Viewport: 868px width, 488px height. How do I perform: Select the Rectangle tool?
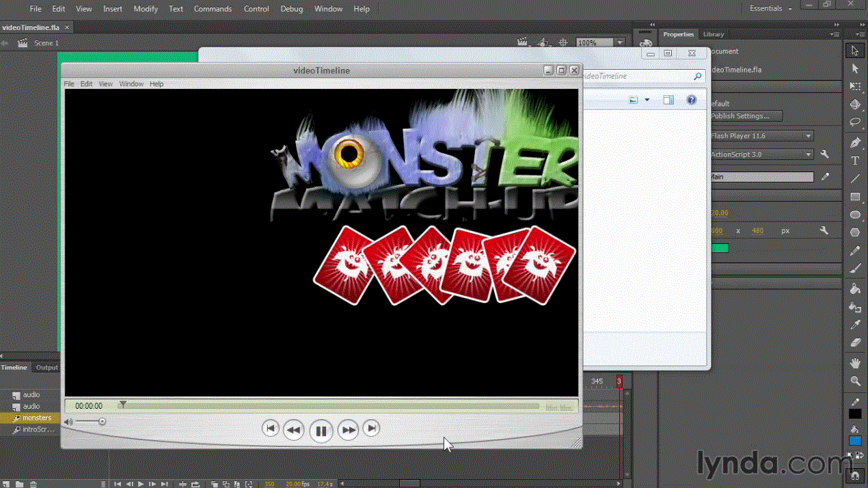[x=855, y=197]
